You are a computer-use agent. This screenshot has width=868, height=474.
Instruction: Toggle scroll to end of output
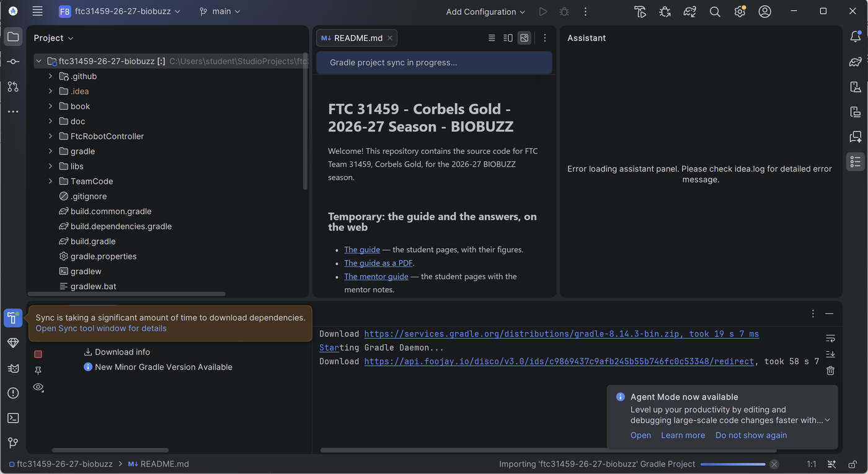pyautogui.click(x=830, y=354)
